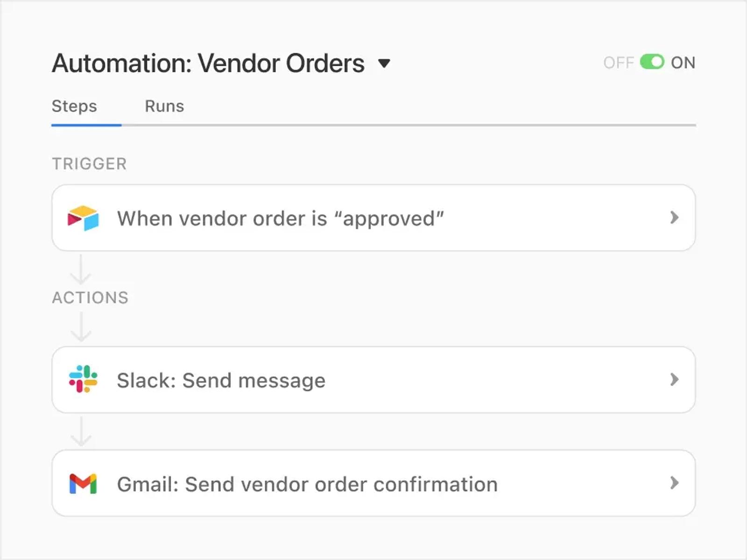Switch to the Steps tab

(74, 106)
